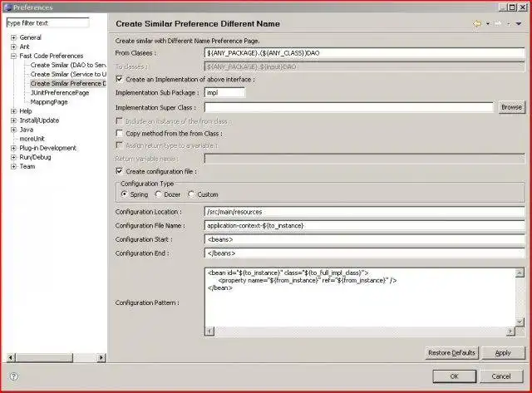Select Java preferences label
Viewport: 532px width, 393px height.
tap(26, 130)
